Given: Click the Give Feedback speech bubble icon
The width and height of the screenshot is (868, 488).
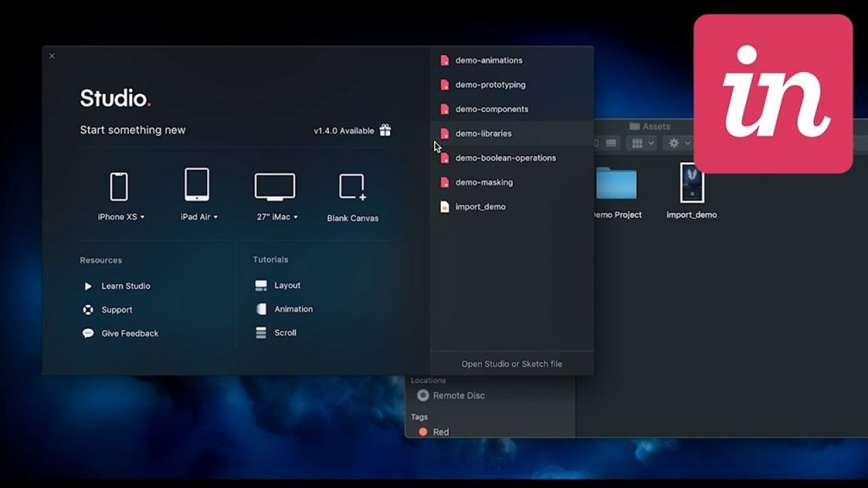Looking at the screenshot, I should [88, 333].
